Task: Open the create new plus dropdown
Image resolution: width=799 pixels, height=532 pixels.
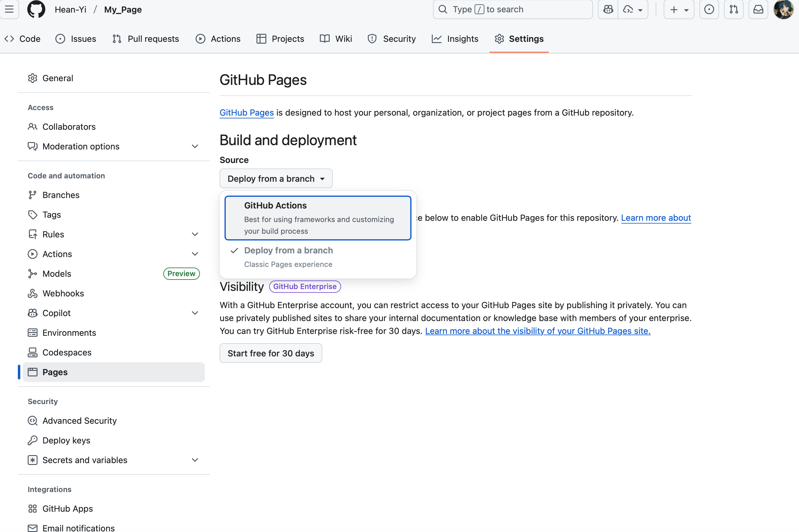Action: coord(678,9)
